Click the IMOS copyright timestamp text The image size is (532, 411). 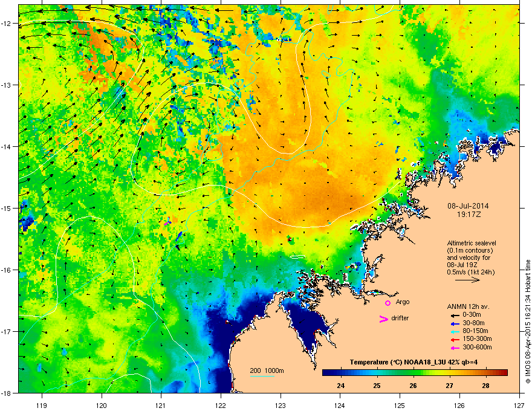(x=528, y=322)
